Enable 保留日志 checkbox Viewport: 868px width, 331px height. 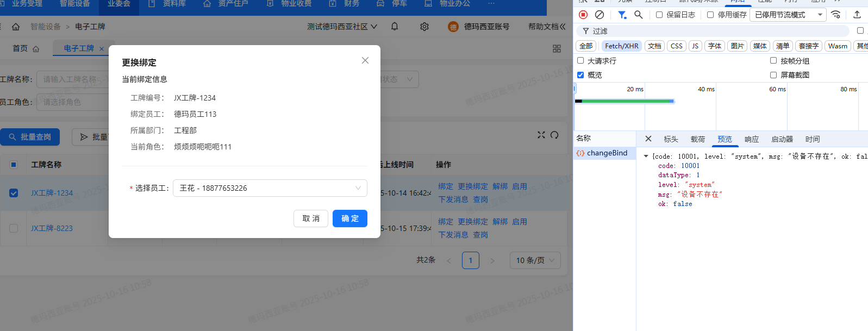point(659,15)
